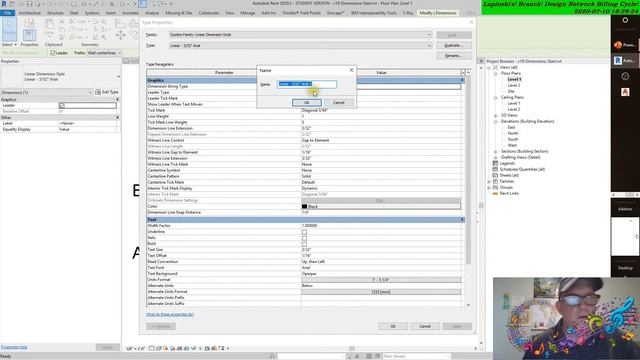Screen dimensions: 640x360
Task: Click the Units Format value button
Action: (x=381, y=280)
